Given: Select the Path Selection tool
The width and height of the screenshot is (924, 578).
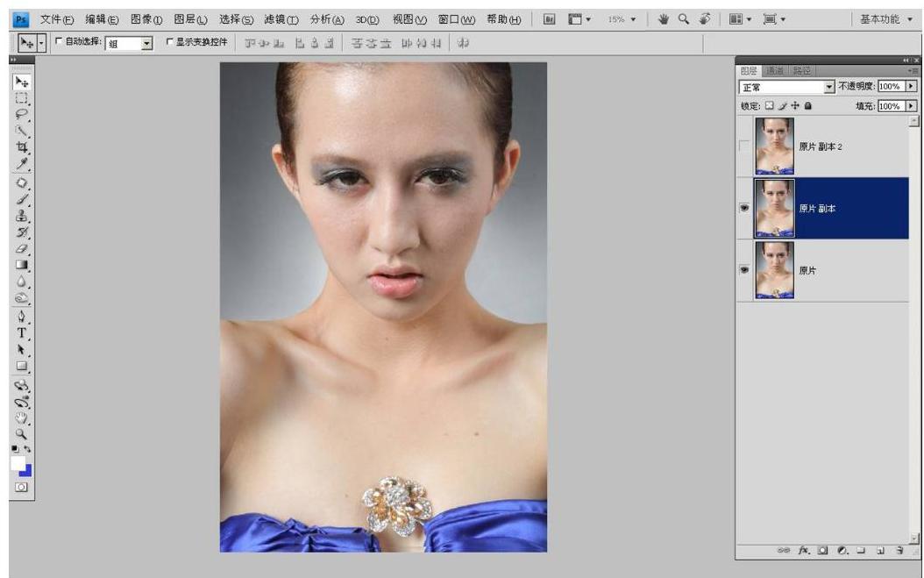Looking at the screenshot, I should point(22,350).
